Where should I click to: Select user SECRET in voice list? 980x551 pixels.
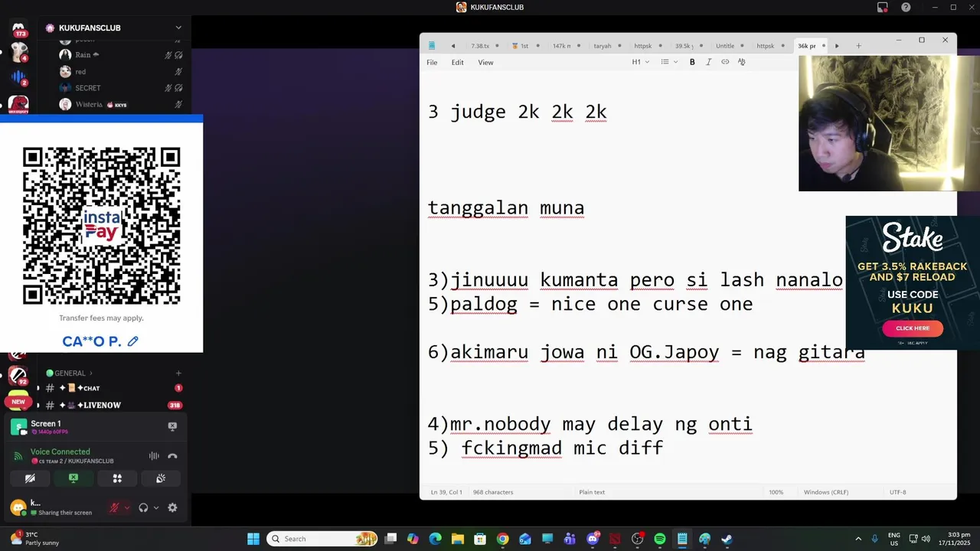click(x=121, y=88)
